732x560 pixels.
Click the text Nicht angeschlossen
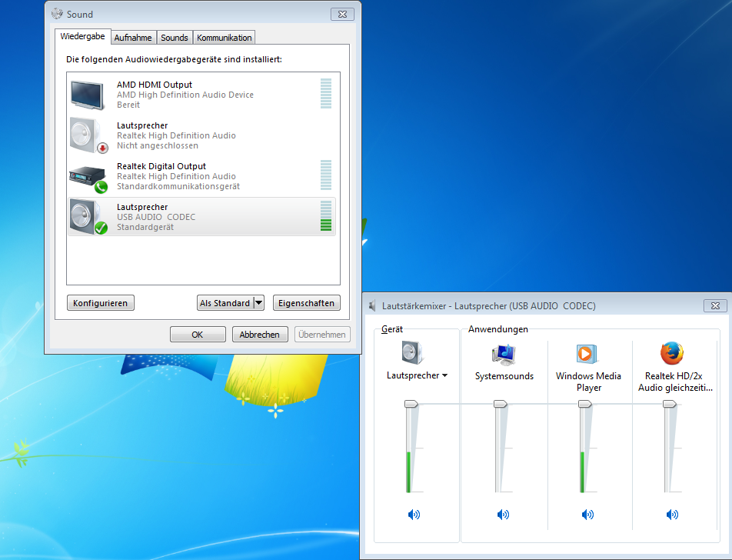[158, 145]
